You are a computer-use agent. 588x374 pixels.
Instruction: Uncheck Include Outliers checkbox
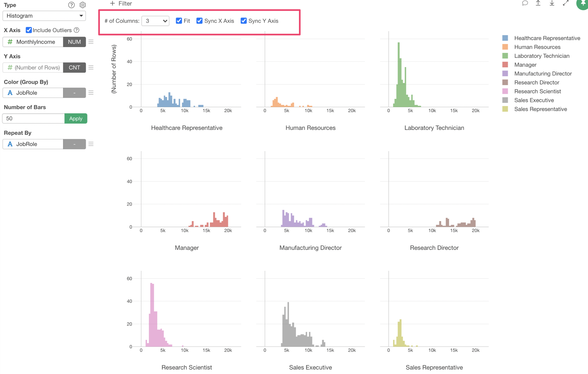tap(29, 30)
